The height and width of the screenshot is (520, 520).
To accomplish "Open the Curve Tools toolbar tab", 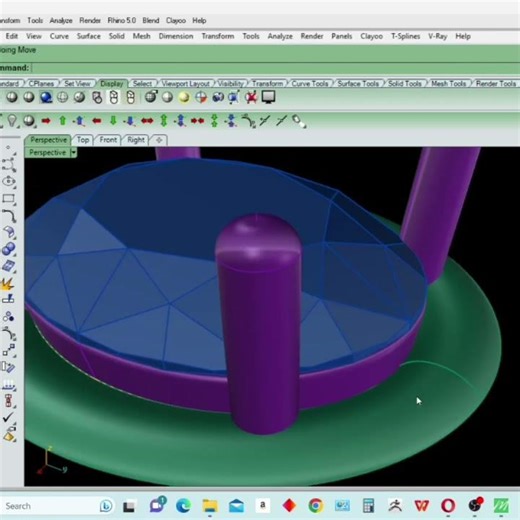I will [x=310, y=83].
